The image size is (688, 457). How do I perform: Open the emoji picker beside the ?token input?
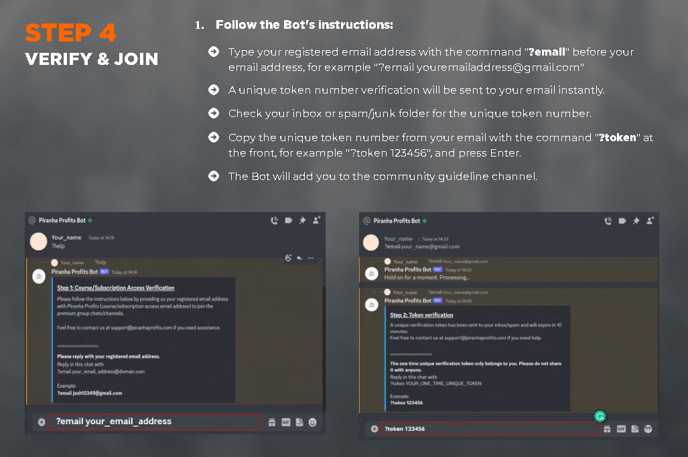[x=648, y=428]
